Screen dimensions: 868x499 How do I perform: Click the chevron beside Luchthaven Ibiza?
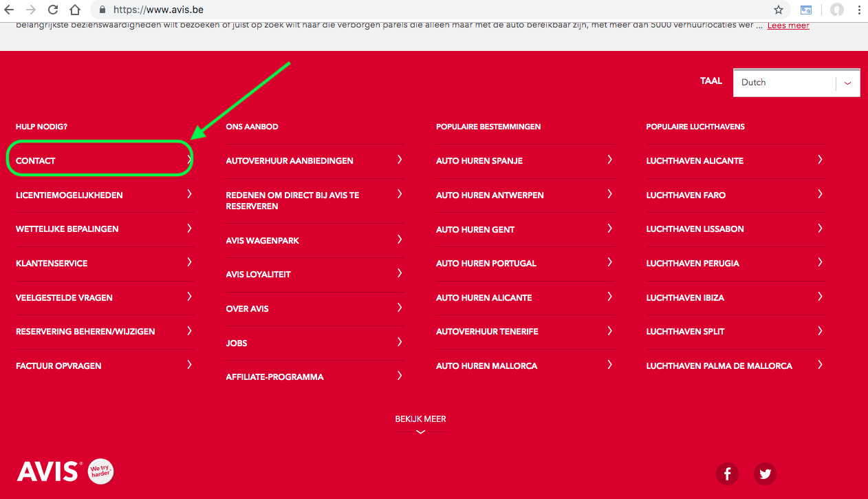tap(820, 297)
